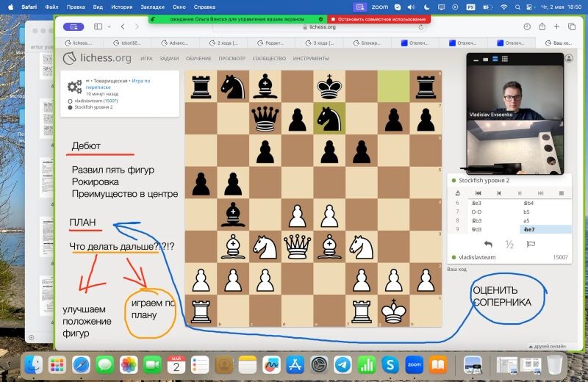Expand the Safari tab groups dropdown chevron
The image size is (588, 382).
coord(109,26)
